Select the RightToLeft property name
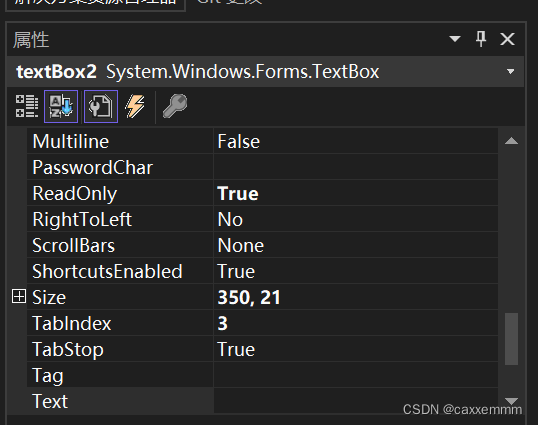Screen dimensions: 538x425 click(x=82, y=220)
